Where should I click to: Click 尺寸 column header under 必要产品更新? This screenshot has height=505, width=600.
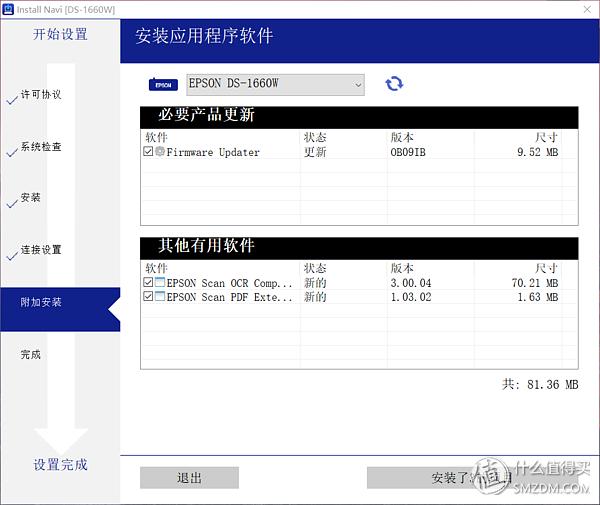[546, 137]
